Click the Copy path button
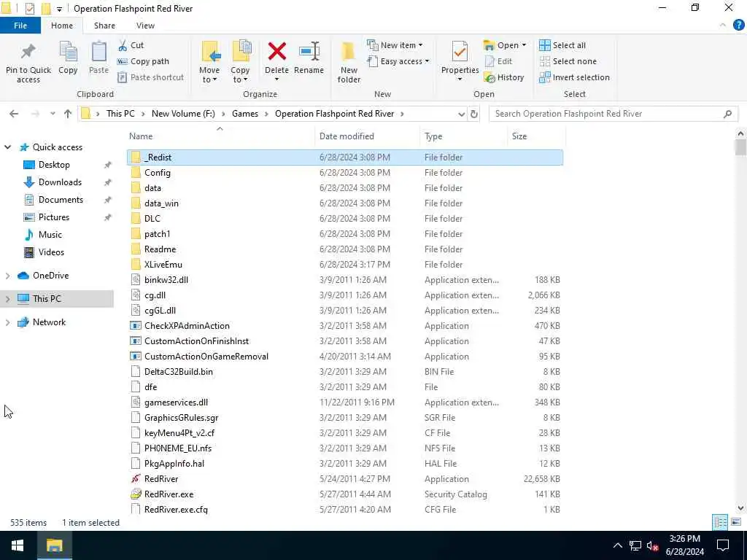747x560 pixels. coord(143,61)
